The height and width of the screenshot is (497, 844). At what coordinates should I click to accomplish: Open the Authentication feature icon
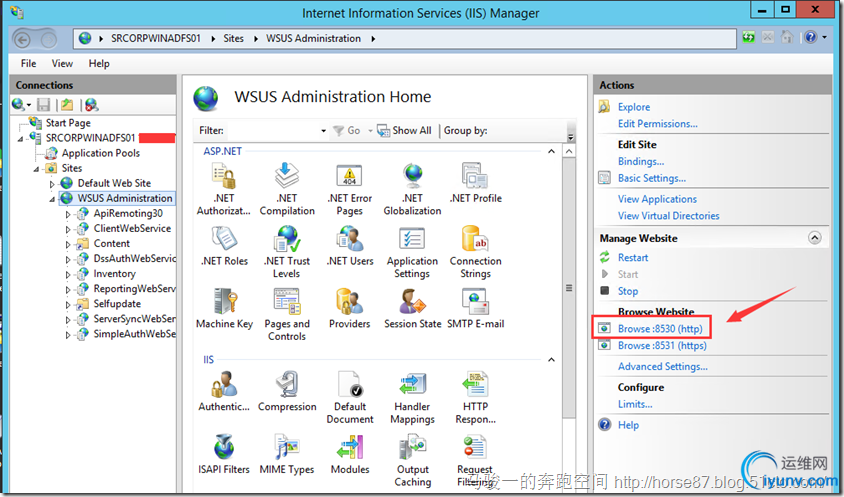point(223,384)
